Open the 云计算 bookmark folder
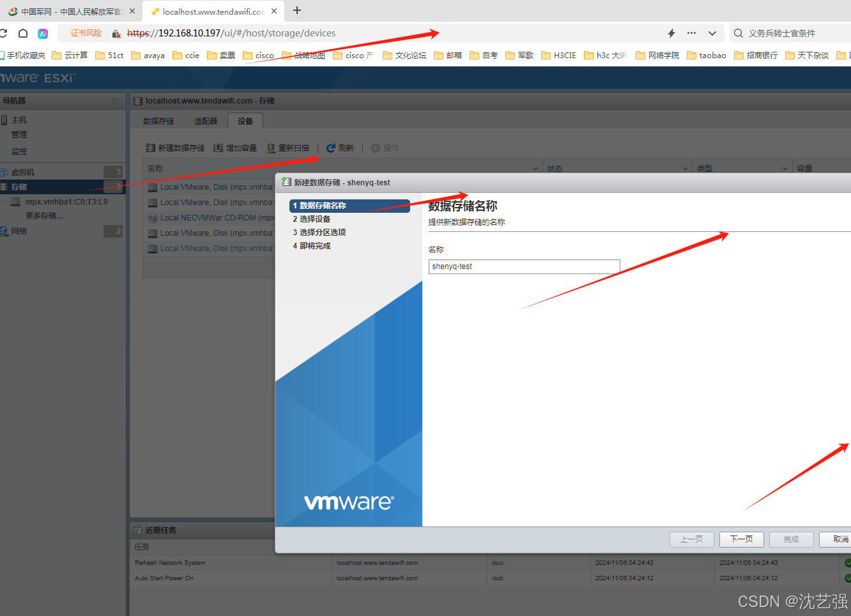Screen dimensions: 851x616 point(70,56)
